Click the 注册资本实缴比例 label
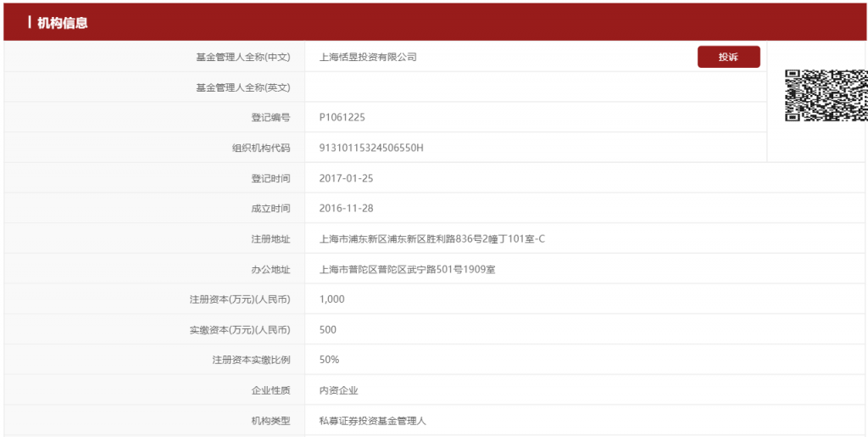Image resolution: width=868 pixels, height=437 pixels. click(x=251, y=360)
